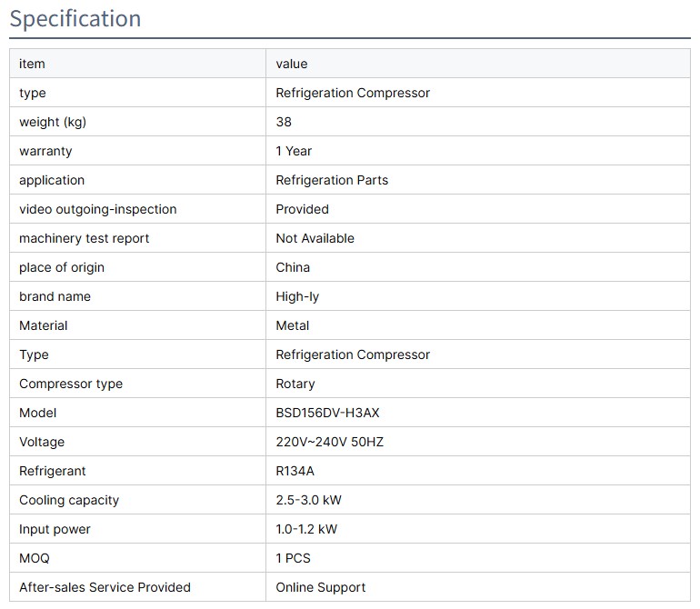Viewport: 700px width, 609px height.
Task: Select the 'Input power' label cell
Action: pos(55,529)
